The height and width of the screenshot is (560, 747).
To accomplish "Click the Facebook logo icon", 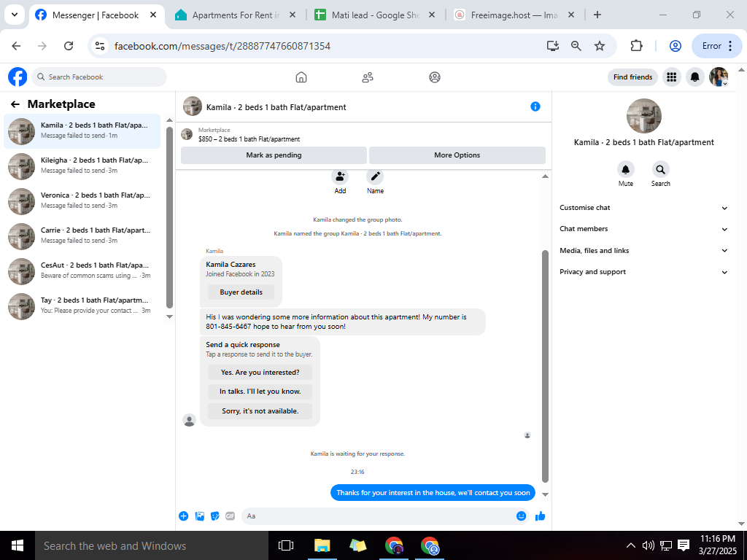I will click(x=18, y=77).
